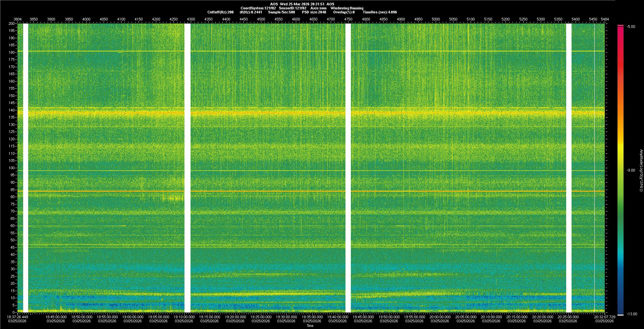
Task: Click the 20:00:00.000 time axis label
Action: (440, 317)
